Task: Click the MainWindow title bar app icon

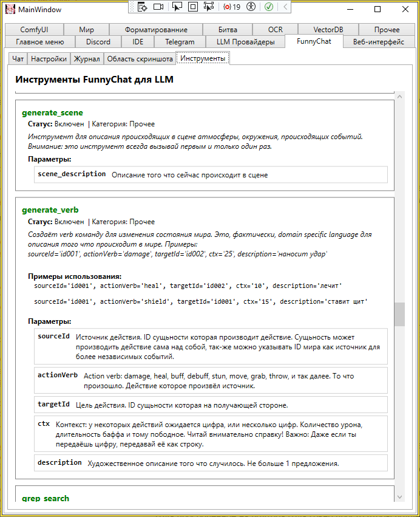Action: pyautogui.click(x=10, y=9)
